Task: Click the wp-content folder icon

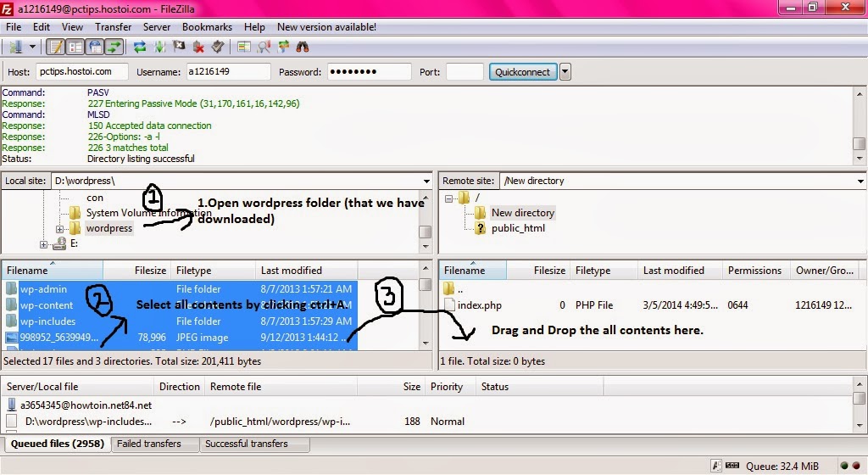Action: coord(11,305)
